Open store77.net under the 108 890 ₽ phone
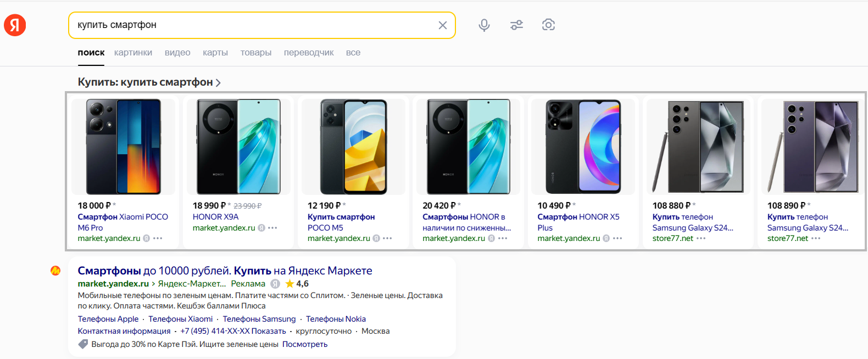Image resolution: width=868 pixels, height=359 pixels. click(x=787, y=238)
